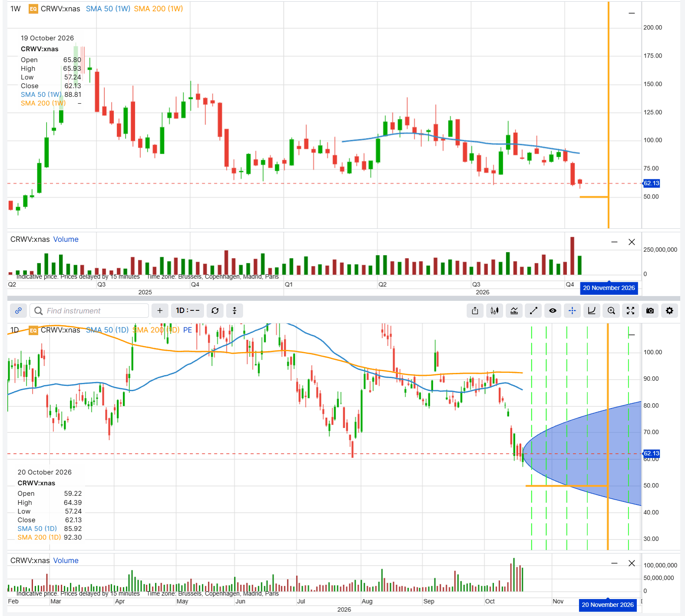Screen dimensions: 685x616
Task: Close the daily volume panel
Action: [632, 563]
